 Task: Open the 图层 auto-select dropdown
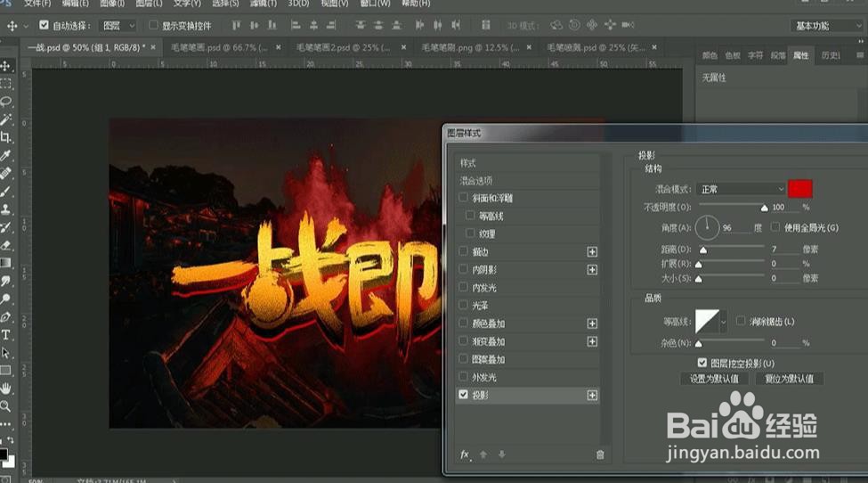tap(118, 26)
